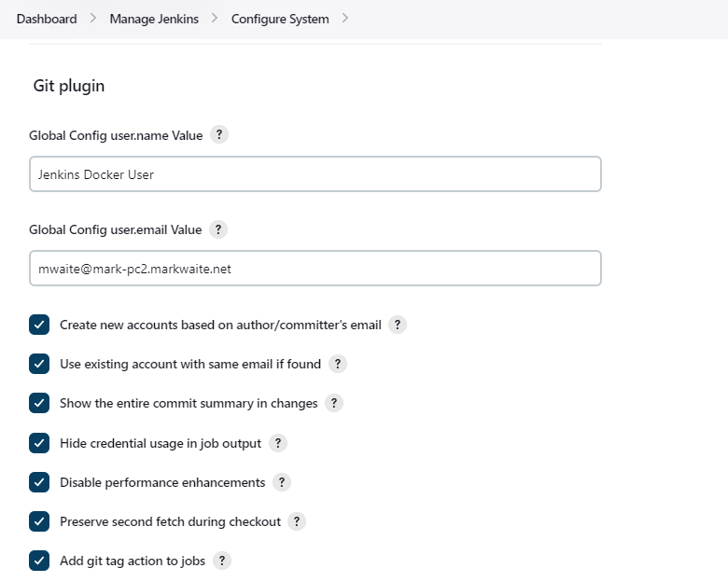Uncheck Create new accounts based on email
The image size is (728, 582).
(x=39, y=325)
